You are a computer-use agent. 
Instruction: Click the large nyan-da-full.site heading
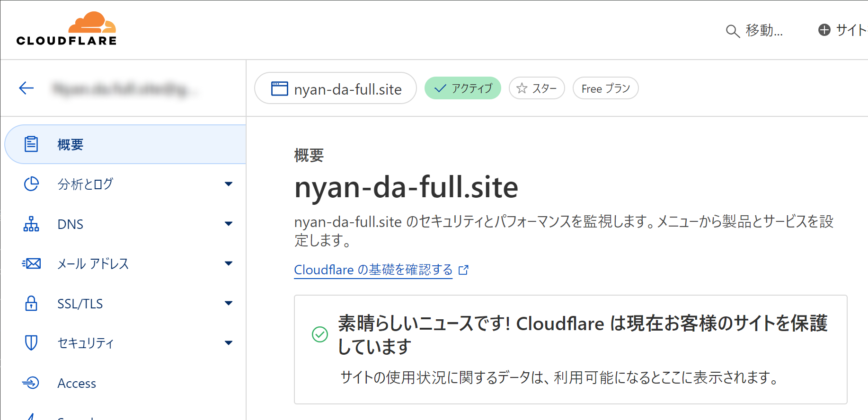click(x=406, y=187)
